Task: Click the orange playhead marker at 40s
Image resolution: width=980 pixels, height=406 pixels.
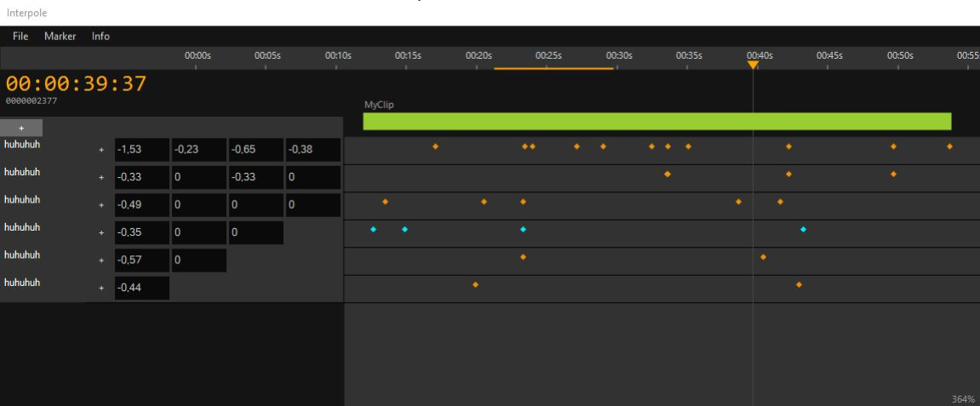Action: click(753, 65)
